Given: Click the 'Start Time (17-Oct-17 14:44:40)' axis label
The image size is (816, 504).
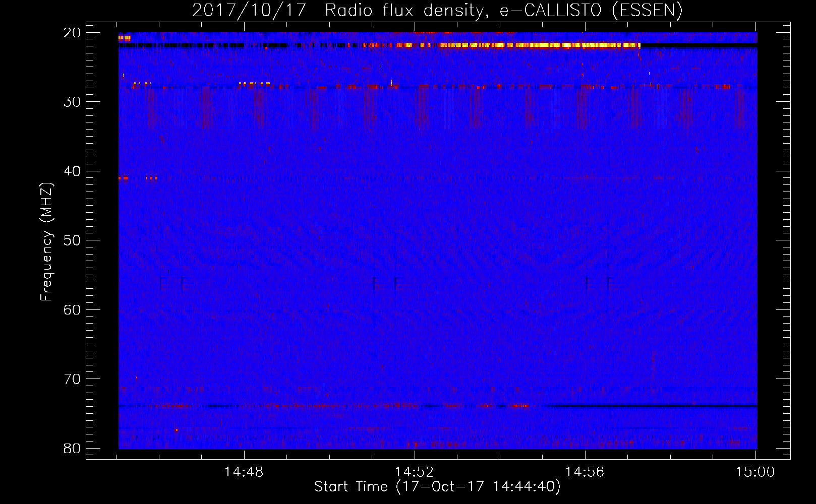Looking at the screenshot, I should pos(437,487).
